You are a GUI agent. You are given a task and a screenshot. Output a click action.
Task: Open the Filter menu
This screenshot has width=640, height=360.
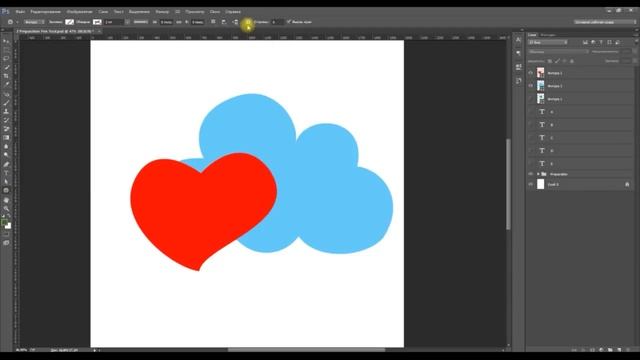(x=162, y=11)
